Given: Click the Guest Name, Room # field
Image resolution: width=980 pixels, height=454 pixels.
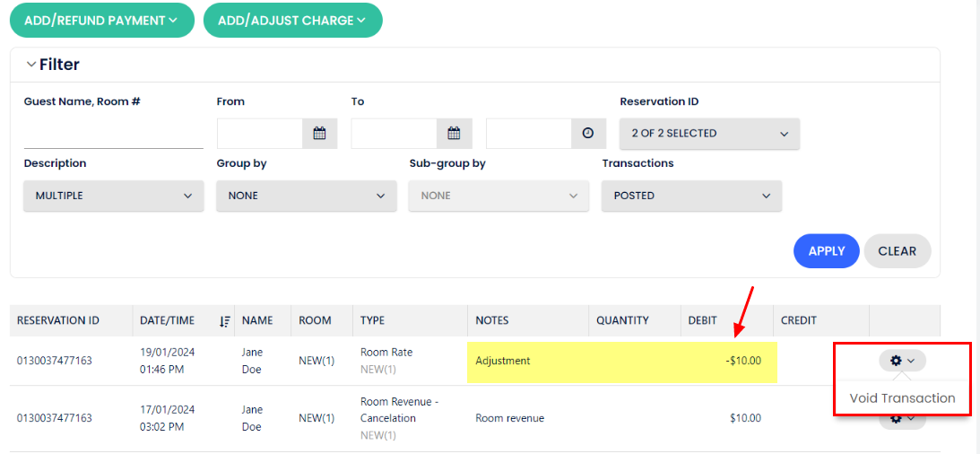Looking at the screenshot, I should (x=113, y=134).
